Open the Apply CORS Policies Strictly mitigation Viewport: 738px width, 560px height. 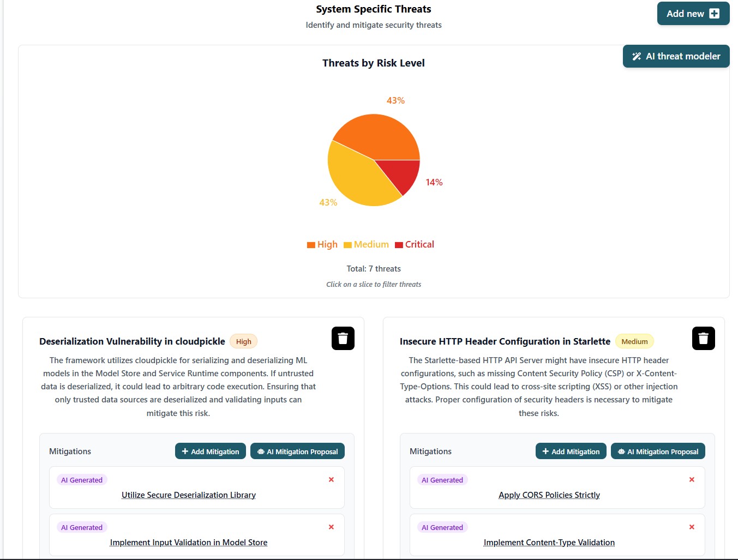pos(549,495)
